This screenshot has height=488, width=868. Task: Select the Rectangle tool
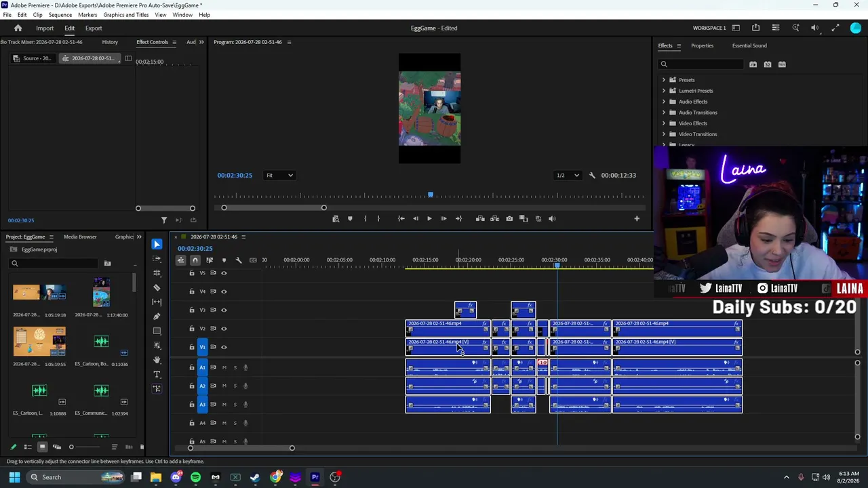coord(157,331)
